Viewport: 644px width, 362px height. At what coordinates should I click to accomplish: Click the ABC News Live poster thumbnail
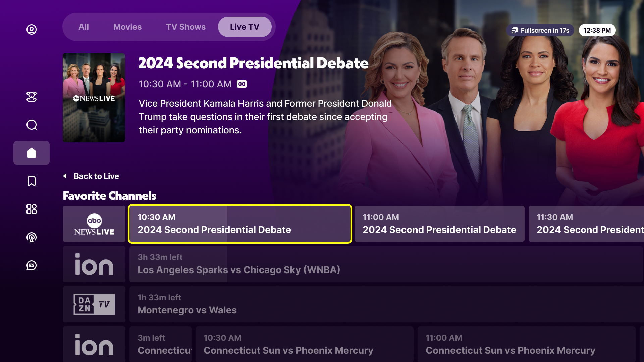tap(94, 98)
